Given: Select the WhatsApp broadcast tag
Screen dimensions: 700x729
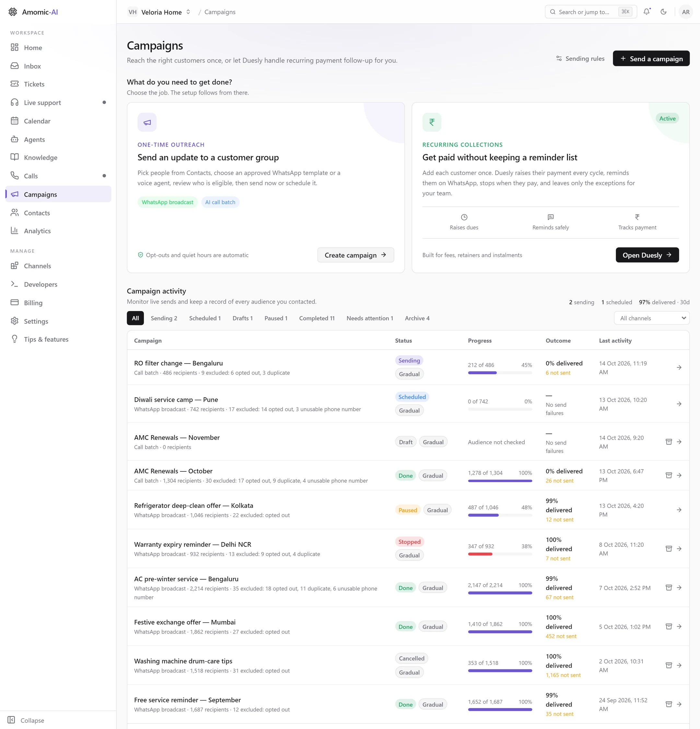Looking at the screenshot, I should pyautogui.click(x=167, y=202).
